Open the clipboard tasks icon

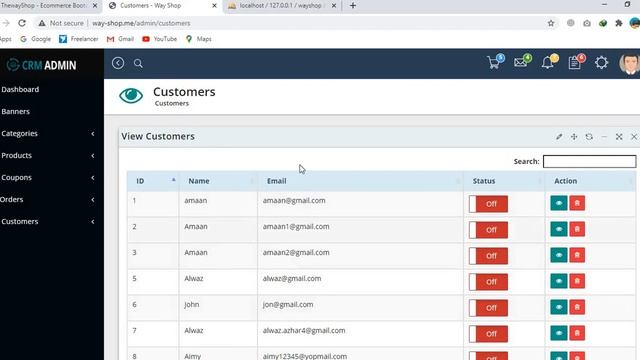[575, 62]
